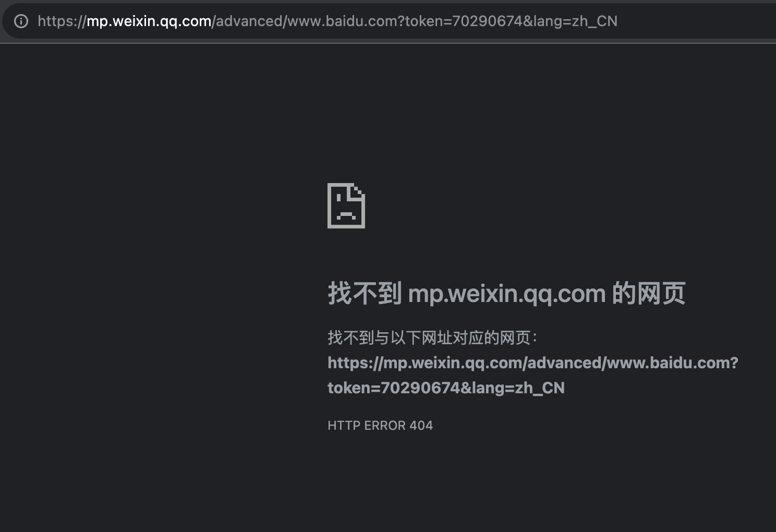
Task: Click the 找不到与以下网址对应的网页 line
Action: (x=432, y=337)
